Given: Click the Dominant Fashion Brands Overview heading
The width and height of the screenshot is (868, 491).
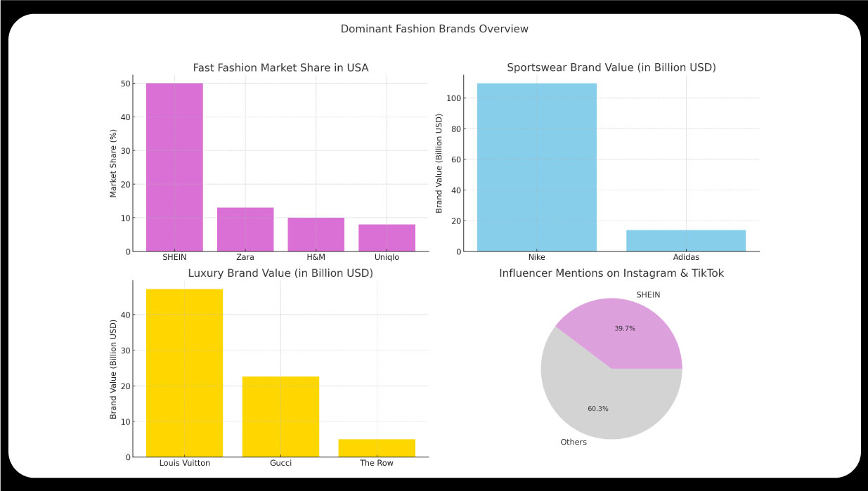Looking at the screenshot, I should (434, 29).
